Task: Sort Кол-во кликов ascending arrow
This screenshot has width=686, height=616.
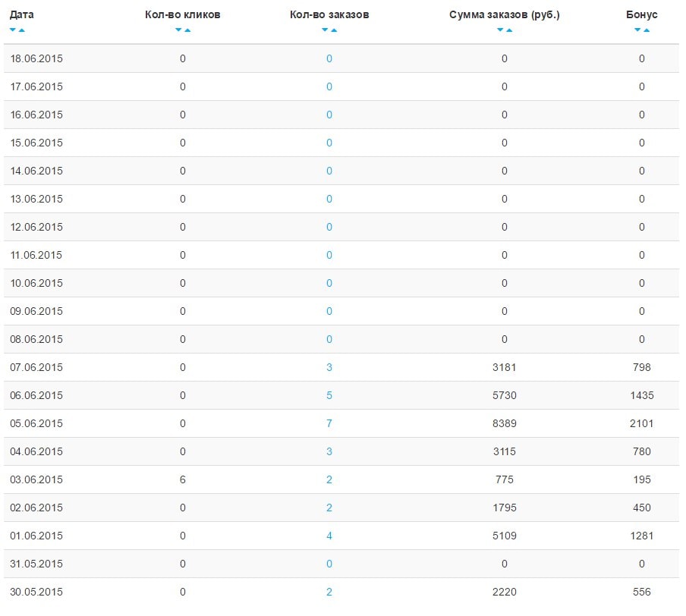Action: tap(187, 30)
